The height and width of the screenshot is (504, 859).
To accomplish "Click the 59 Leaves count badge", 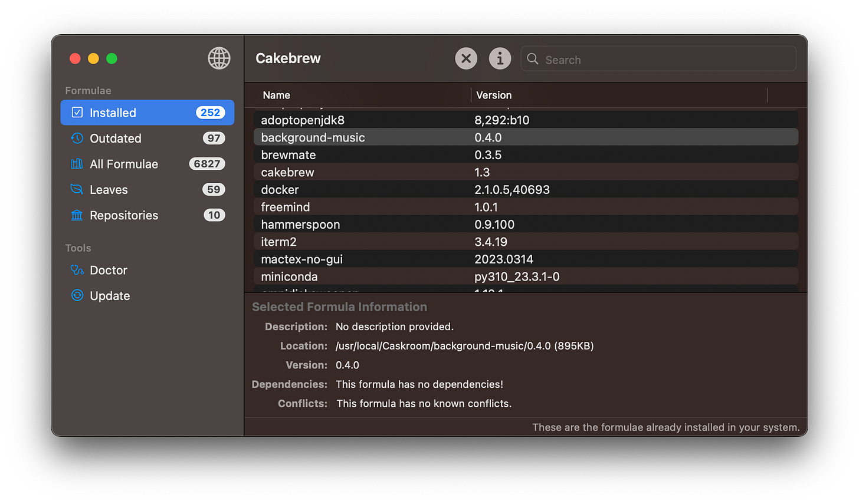I will (x=214, y=190).
